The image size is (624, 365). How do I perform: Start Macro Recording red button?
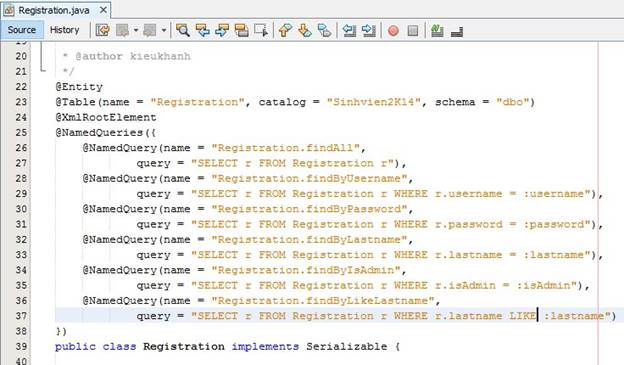[x=393, y=31]
